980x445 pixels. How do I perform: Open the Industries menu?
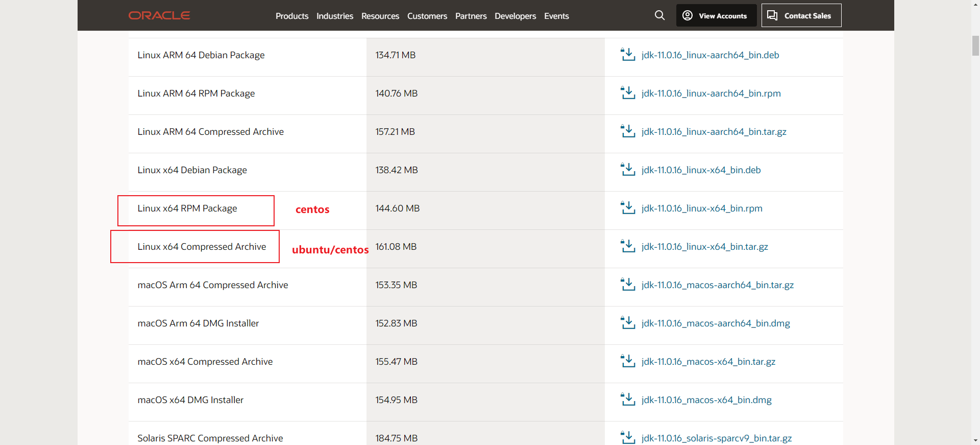[335, 16]
